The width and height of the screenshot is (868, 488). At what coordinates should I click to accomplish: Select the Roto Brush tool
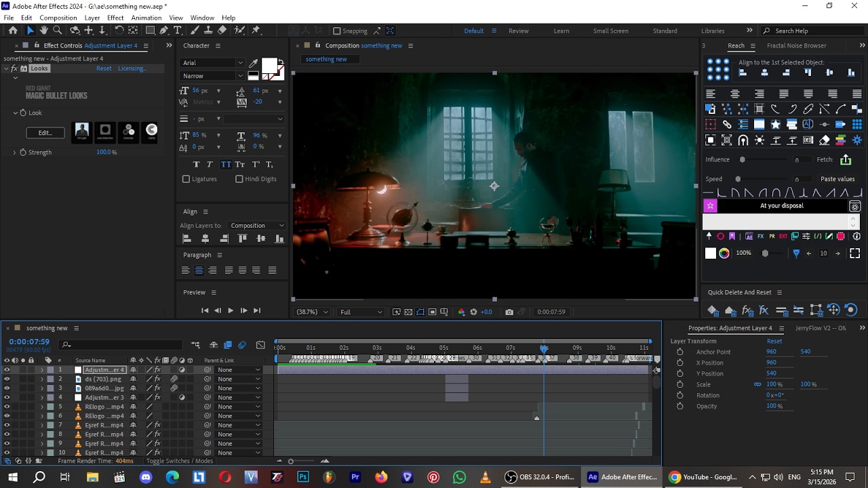click(x=239, y=30)
